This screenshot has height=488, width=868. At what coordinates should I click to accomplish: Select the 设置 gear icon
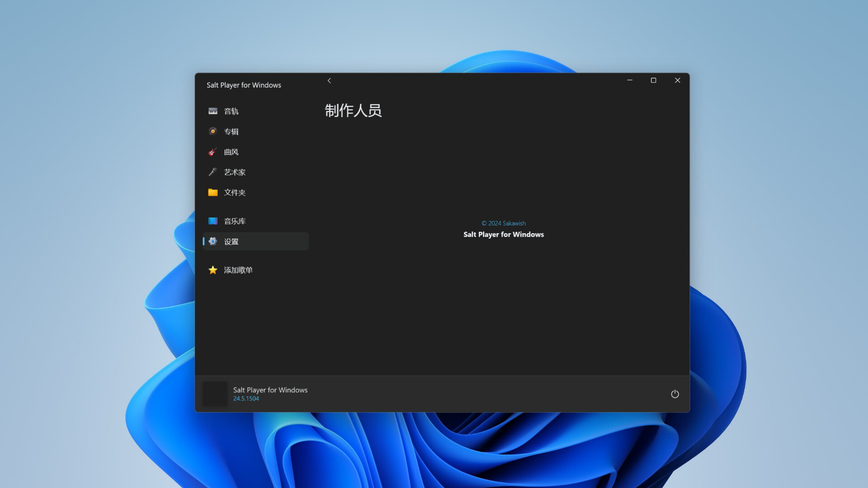click(213, 241)
